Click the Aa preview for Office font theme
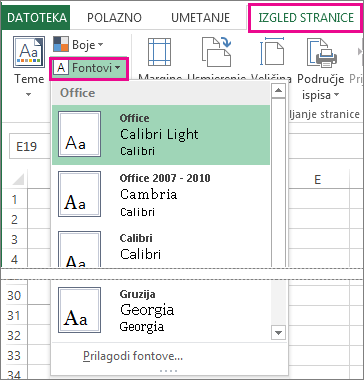 tap(79, 134)
